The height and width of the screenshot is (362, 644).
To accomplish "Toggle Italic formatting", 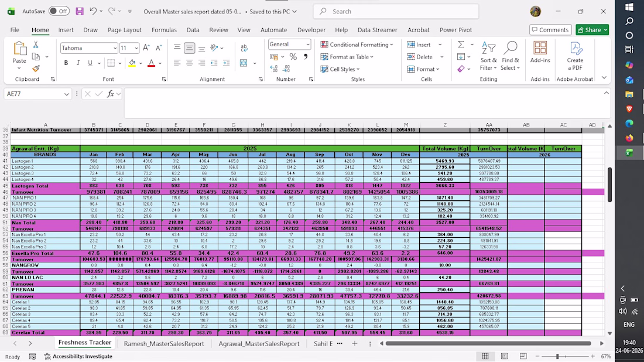I will (78, 63).
